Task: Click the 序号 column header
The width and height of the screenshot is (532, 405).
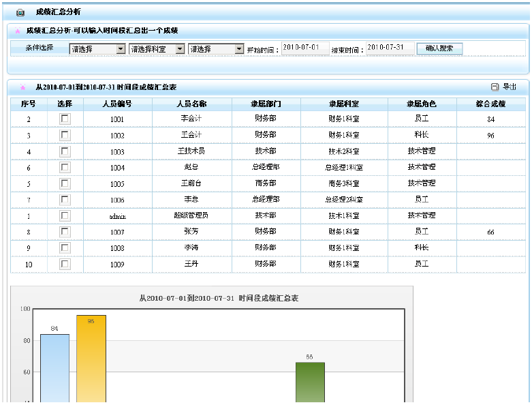Action: [29, 104]
